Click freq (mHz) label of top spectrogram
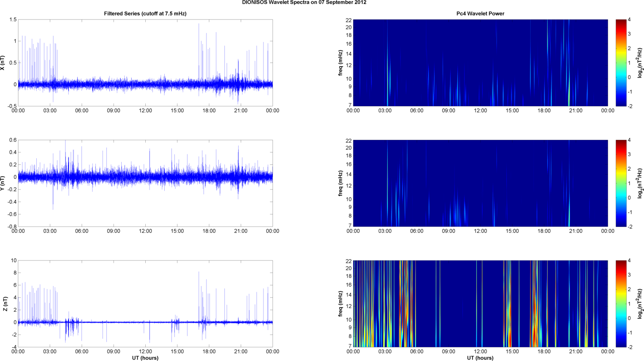This screenshot has width=644, height=361. tap(340, 63)
